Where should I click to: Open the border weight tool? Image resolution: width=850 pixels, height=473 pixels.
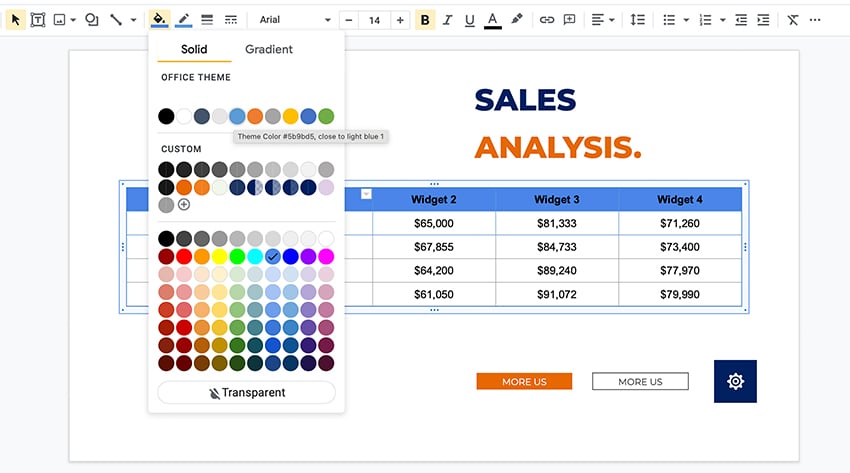[207, 19]
